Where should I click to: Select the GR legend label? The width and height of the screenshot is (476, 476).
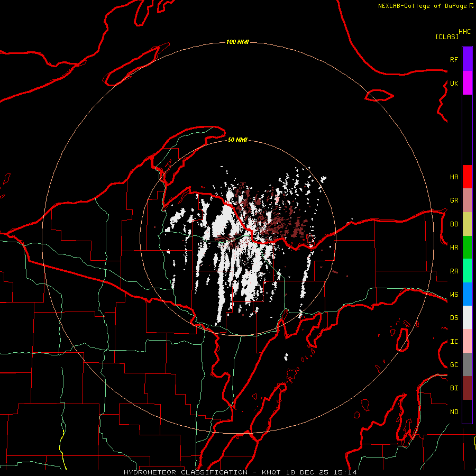click(454, 200)
